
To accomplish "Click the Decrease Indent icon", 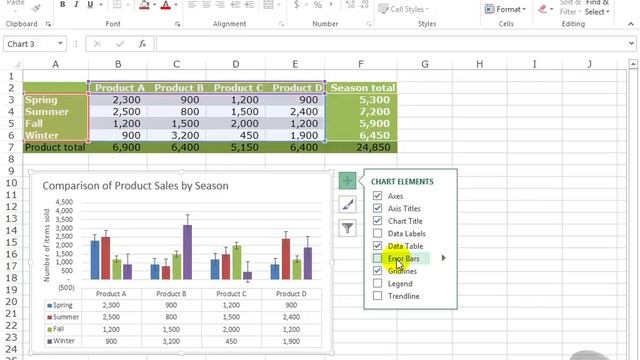I will tap(235, 5).
